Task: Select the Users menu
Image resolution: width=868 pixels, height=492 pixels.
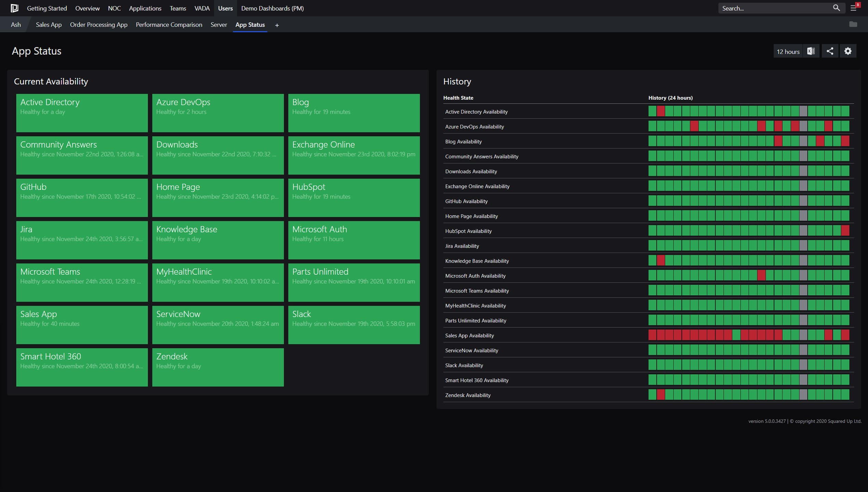Action: point(225,8)
